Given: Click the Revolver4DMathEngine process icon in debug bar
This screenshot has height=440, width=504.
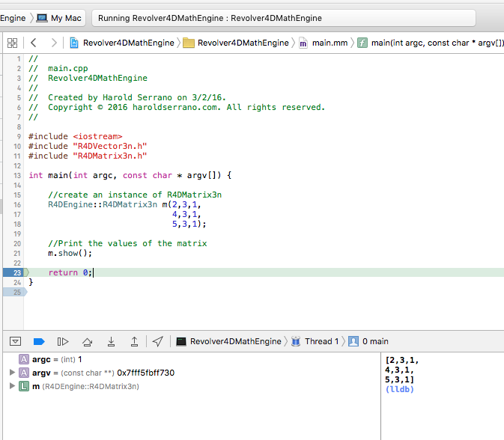Looking at the screenshot, I should click(x=181, y=341).
